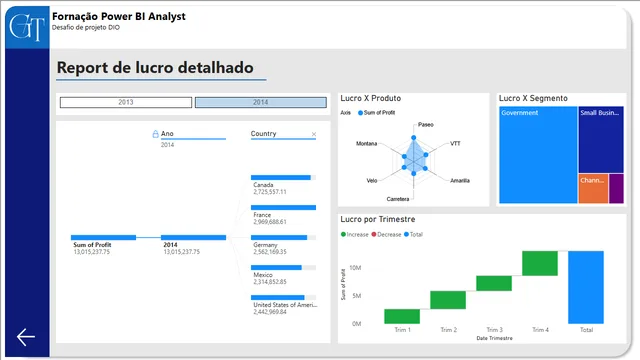Click the Trim 3 waterfall bar

point(494,283)
